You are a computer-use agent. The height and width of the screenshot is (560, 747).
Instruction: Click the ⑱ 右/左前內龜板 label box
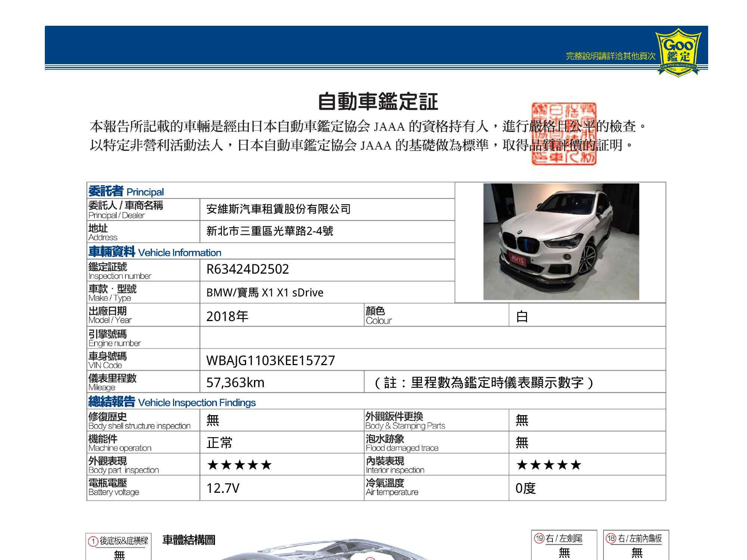(x=636, y=545)
